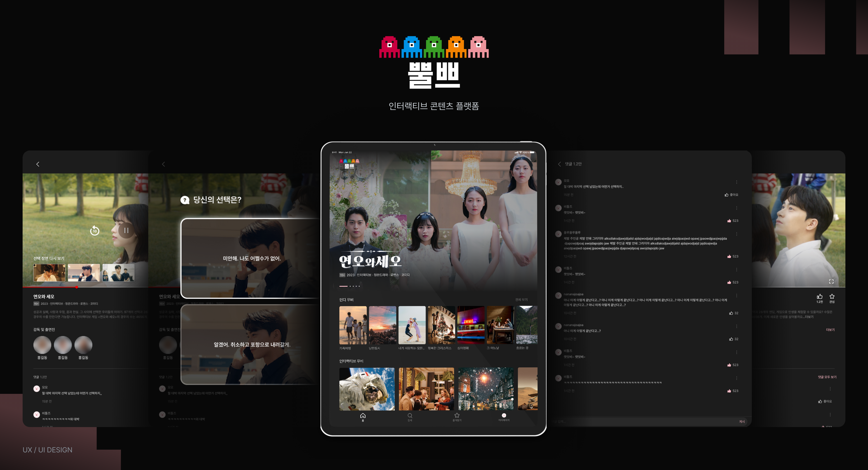
Task: Open the fullscreen icon on the right video
Action: point(831,281)
